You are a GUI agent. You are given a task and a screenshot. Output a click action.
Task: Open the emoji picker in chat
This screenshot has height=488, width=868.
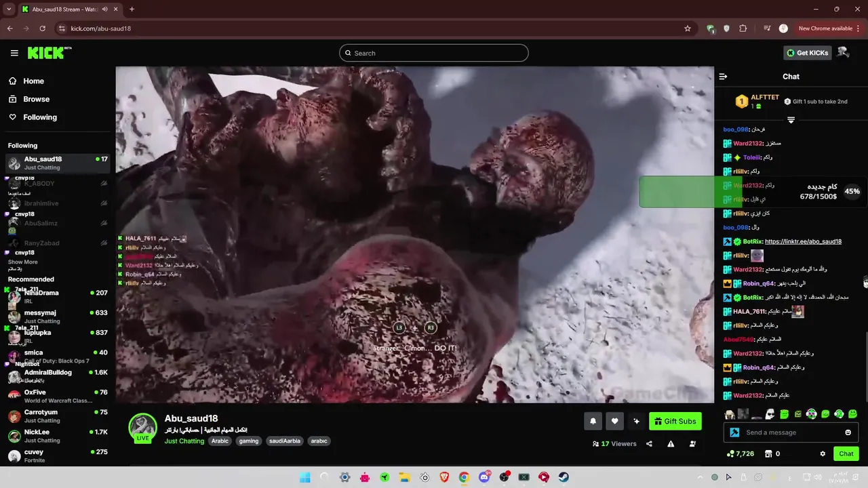pos(848,432)
